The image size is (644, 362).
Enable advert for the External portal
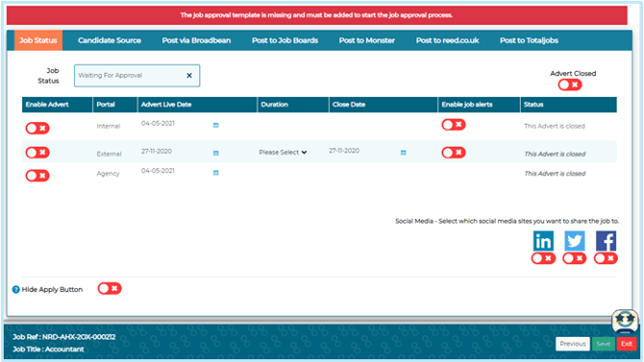click(x=37, y=153)
